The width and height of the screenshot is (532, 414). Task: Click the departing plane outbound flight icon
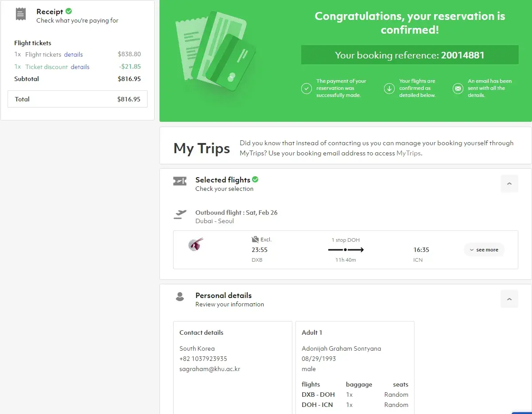tap(180, 215)
